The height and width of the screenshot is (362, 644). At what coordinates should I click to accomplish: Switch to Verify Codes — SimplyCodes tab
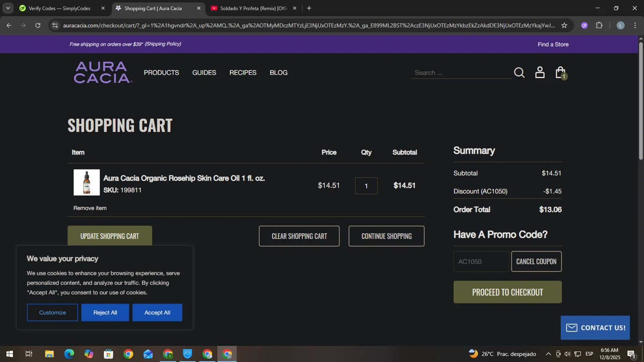coord(60,8)
